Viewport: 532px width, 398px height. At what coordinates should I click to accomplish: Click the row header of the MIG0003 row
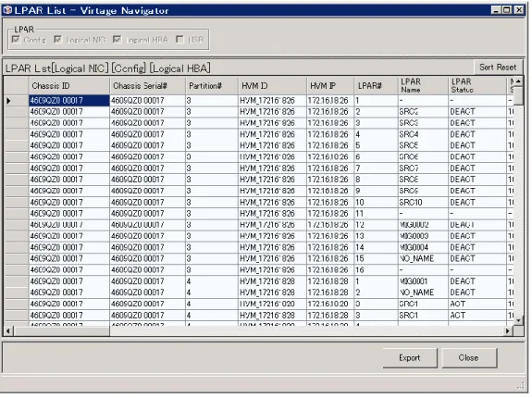(16, 236)
